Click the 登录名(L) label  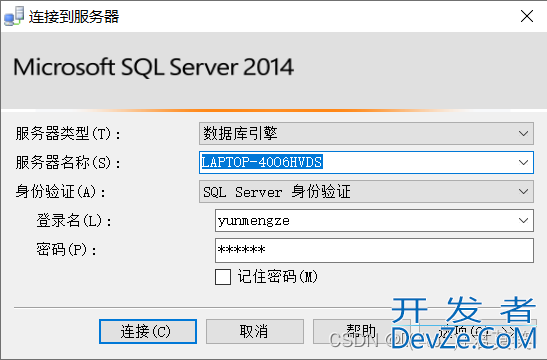click(74, 220)
